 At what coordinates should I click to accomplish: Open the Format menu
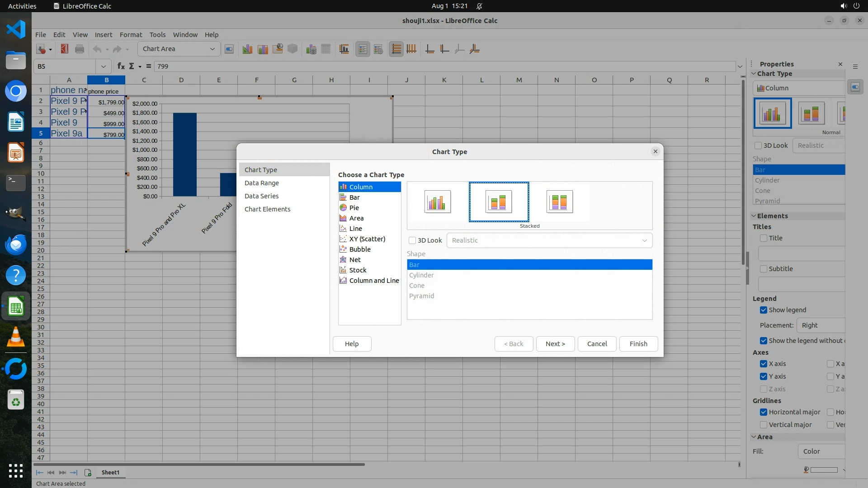(x=131, y=35)
